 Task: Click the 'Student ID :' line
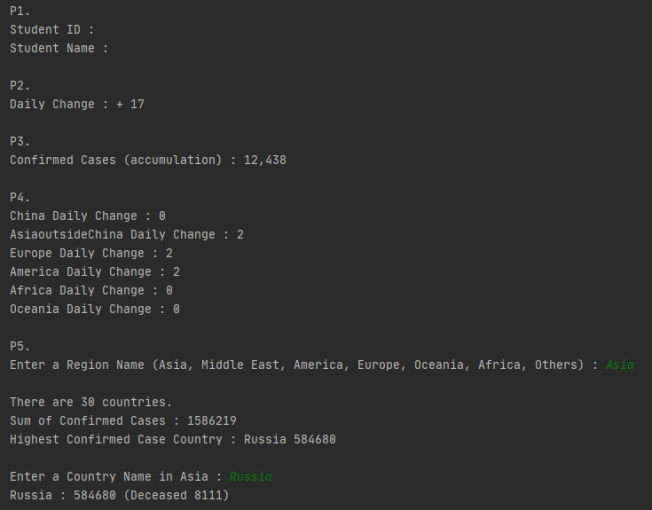pos(52,29)
